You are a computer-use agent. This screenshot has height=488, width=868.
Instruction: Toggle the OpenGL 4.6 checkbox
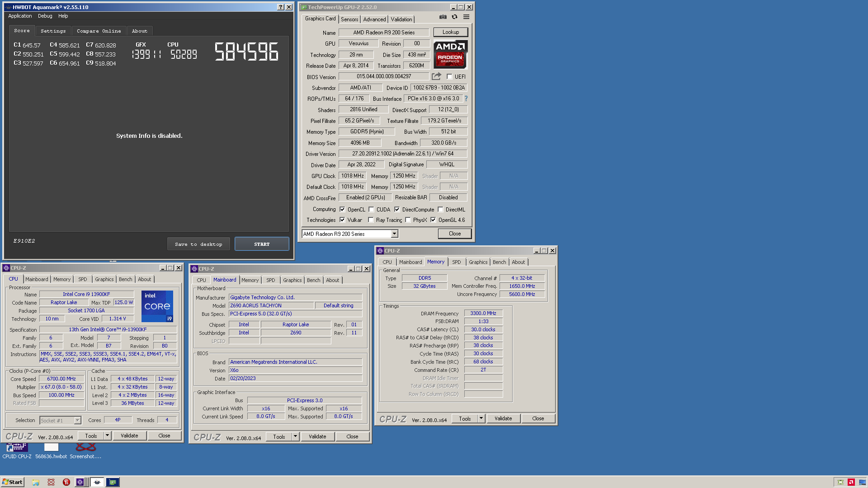point(433,220)
